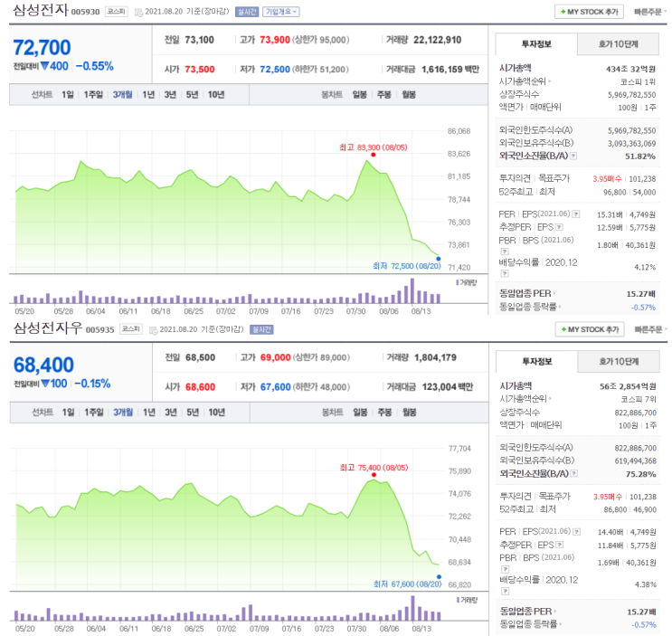Viewport: 672px width, 636px height.
Task: Click 삼성전자우 거래량 value 1,804,179
Action: [x=435, y=357]
